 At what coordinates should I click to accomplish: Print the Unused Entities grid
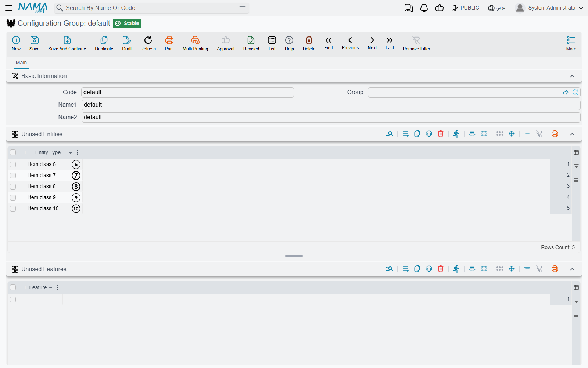[555, 134]
